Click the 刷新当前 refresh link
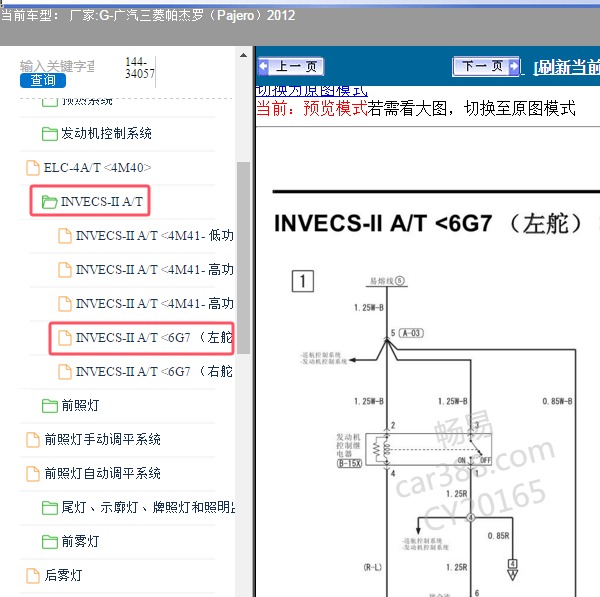Screen dimensions: 600x597 567,67
